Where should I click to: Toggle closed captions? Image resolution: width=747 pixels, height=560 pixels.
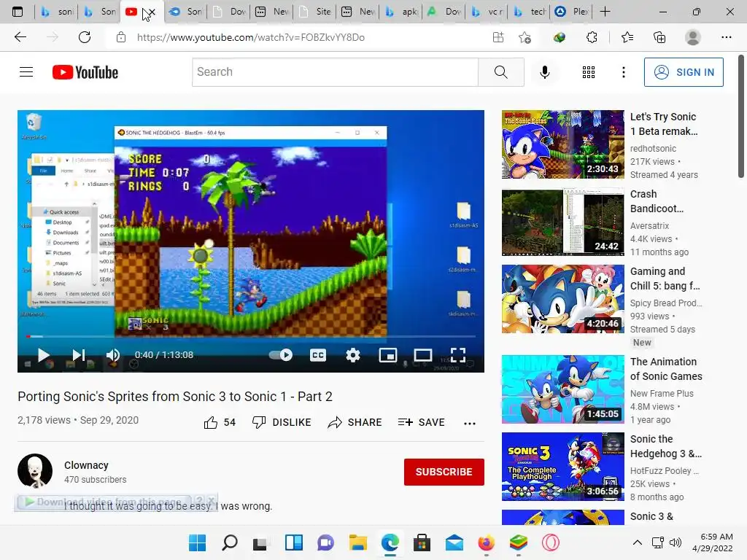pos(318,355)
